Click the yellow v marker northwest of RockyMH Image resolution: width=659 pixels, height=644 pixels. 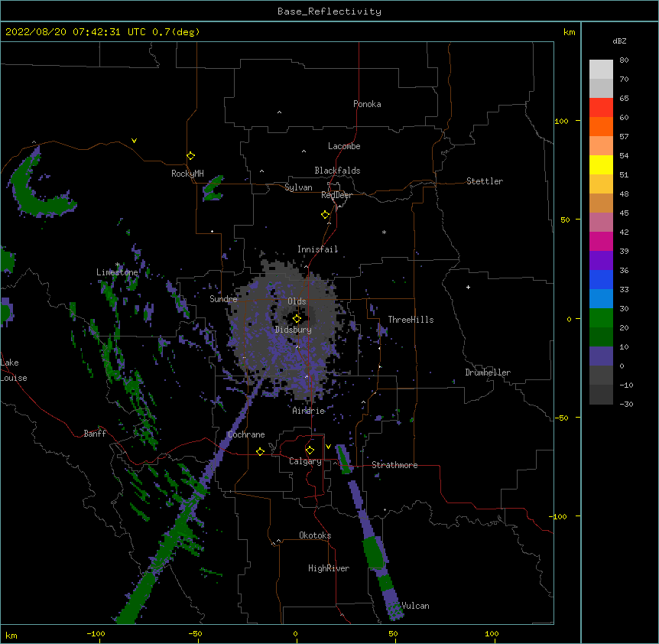coord(134,141)
